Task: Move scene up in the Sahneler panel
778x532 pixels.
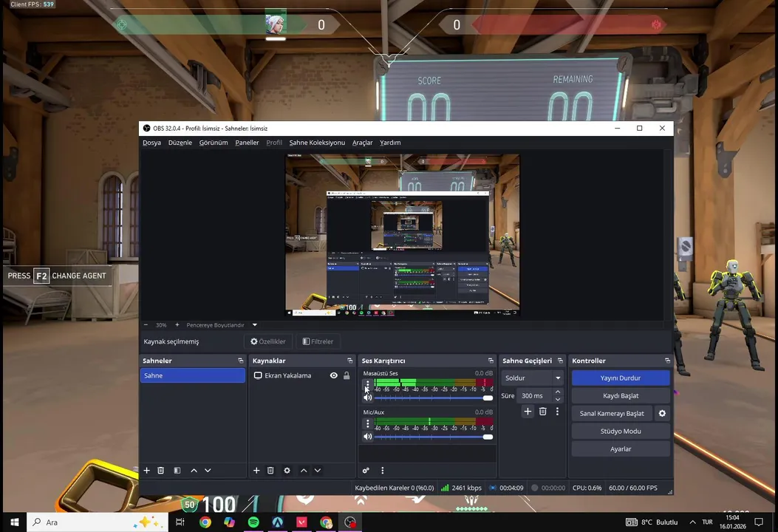Action: coord(194,471)
